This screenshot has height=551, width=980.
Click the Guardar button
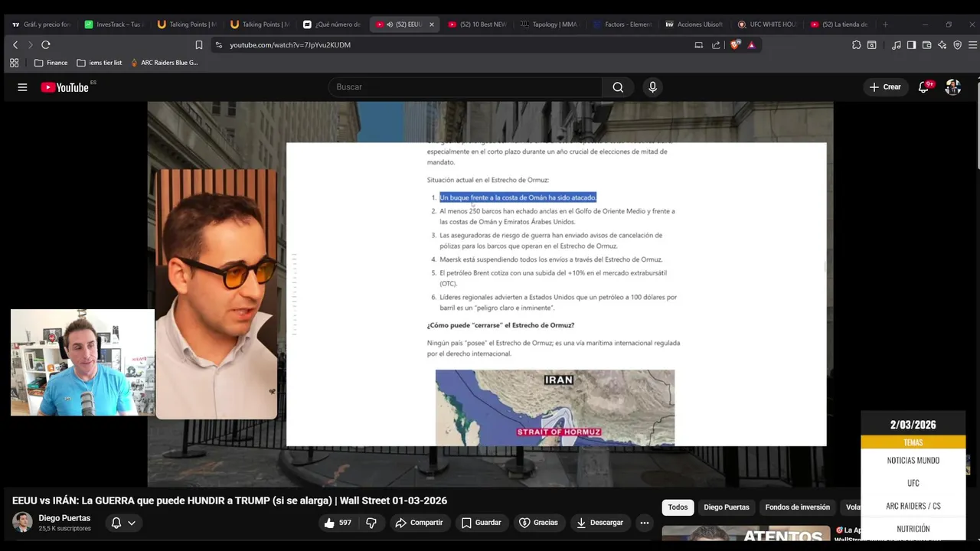[481, 523]
